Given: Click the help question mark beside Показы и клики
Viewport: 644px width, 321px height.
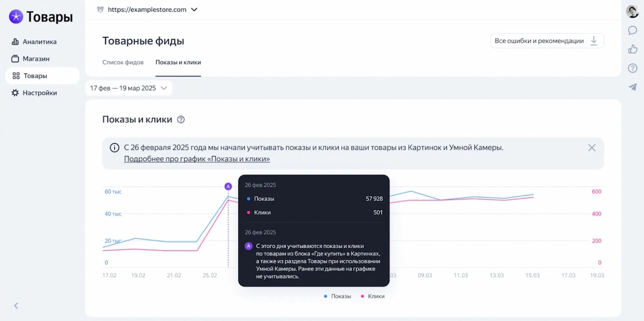Looking at the screenshot, I should coord(181,120).
